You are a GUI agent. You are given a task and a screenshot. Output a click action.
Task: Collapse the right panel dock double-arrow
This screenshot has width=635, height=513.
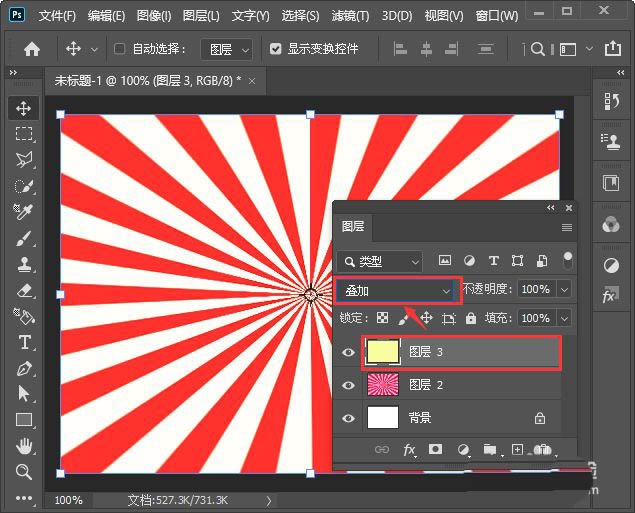click(x=620, y=72)
